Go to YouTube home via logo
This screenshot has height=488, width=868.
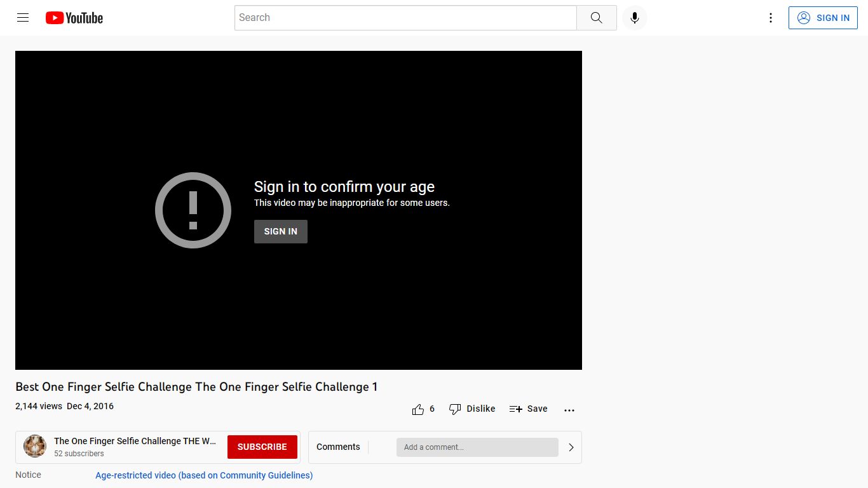tap(74, 18)
